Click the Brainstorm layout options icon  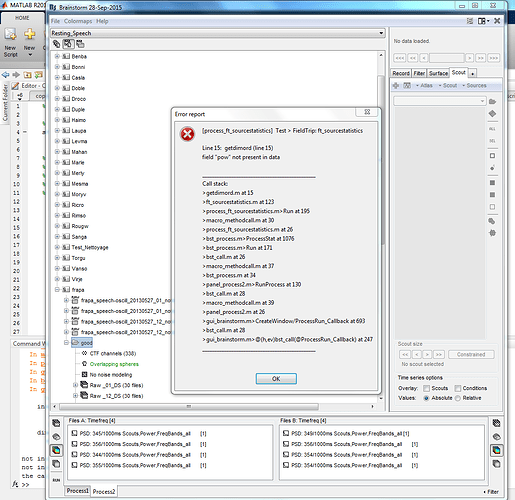click(x=483, y=21)
